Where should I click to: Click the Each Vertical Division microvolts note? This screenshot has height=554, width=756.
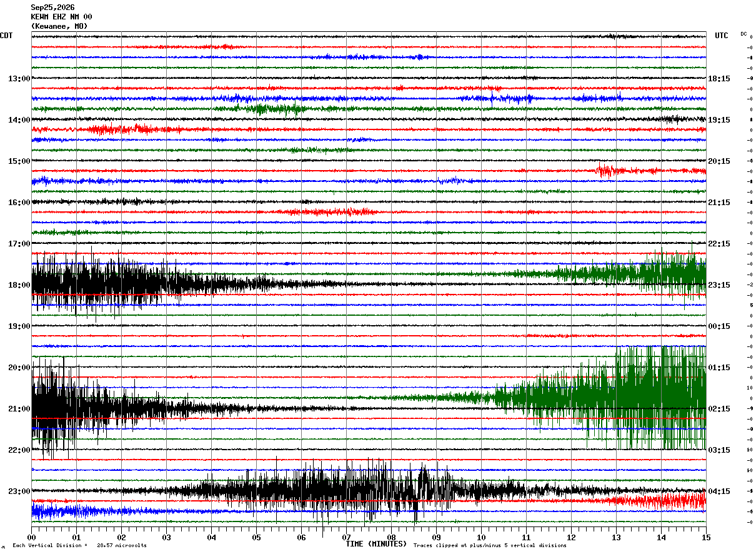coord(79,546)
